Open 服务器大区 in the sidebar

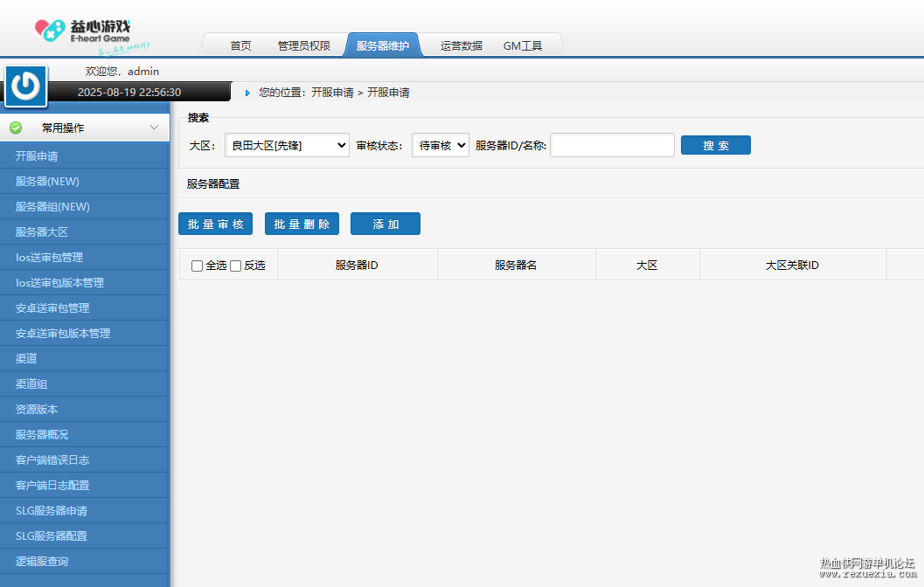click(85, 232)
